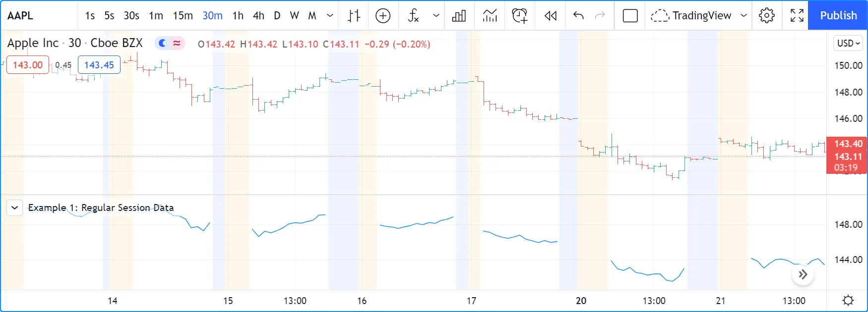Screen dimensions: 868x312
Task: Enter fullscreen mode
Action: click(797, 16)
